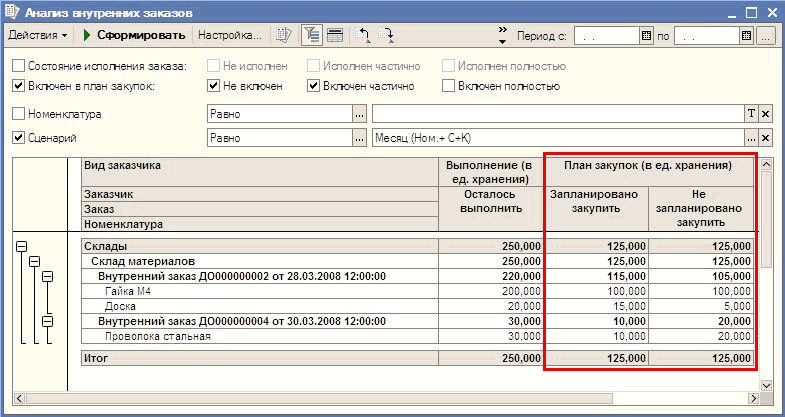The width and height of the screenshot is (785, 417).
Task: Click the restore settings arrow icon
Action: (364, 35)
